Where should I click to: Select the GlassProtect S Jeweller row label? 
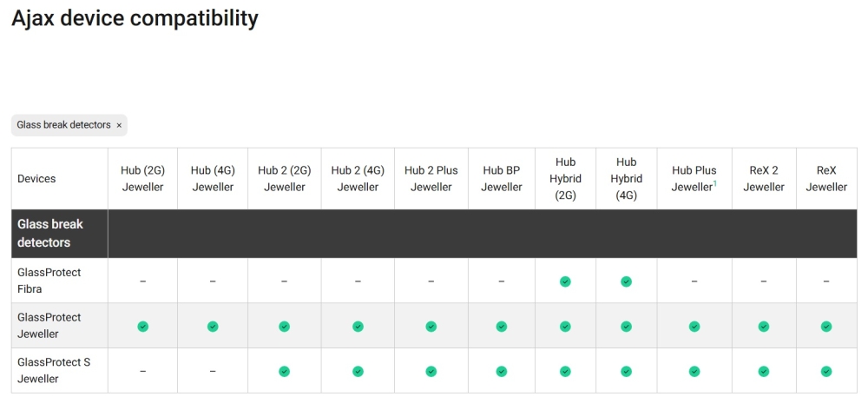click(53, 371)
